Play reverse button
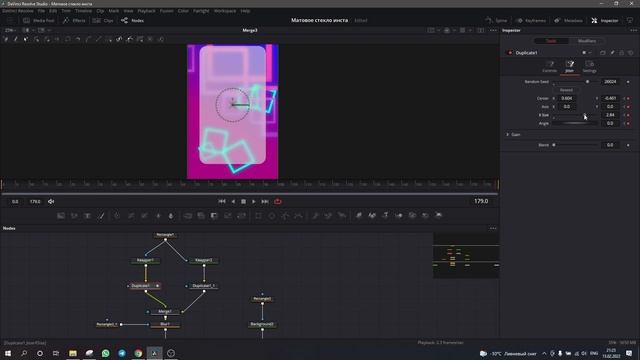Image resolution: width=640 pixels, height=360 pixels. coord(233,201)
